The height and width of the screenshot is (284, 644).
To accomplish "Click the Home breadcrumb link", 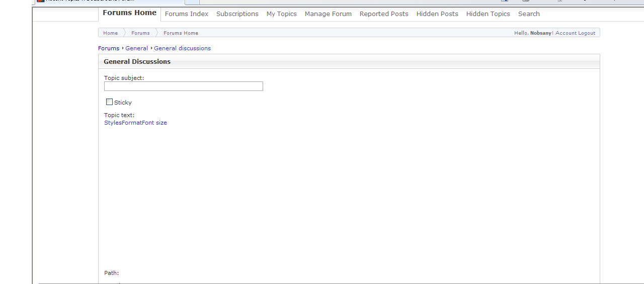I will click(110, 33).
